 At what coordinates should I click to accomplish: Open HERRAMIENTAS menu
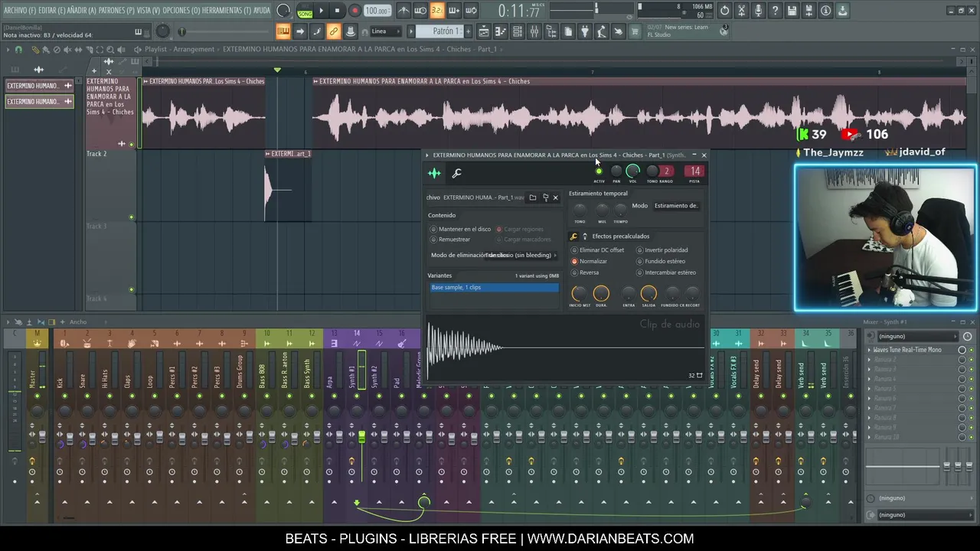point(227,11)
